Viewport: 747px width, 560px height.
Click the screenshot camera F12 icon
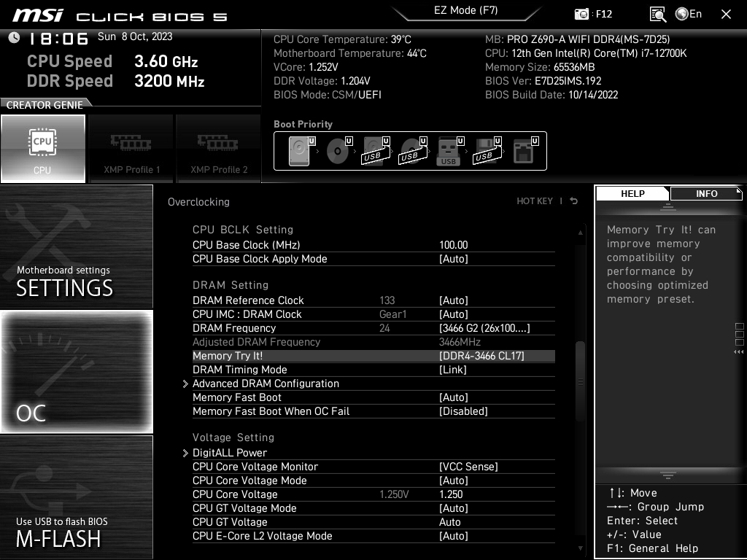click(x=581, y=14)
